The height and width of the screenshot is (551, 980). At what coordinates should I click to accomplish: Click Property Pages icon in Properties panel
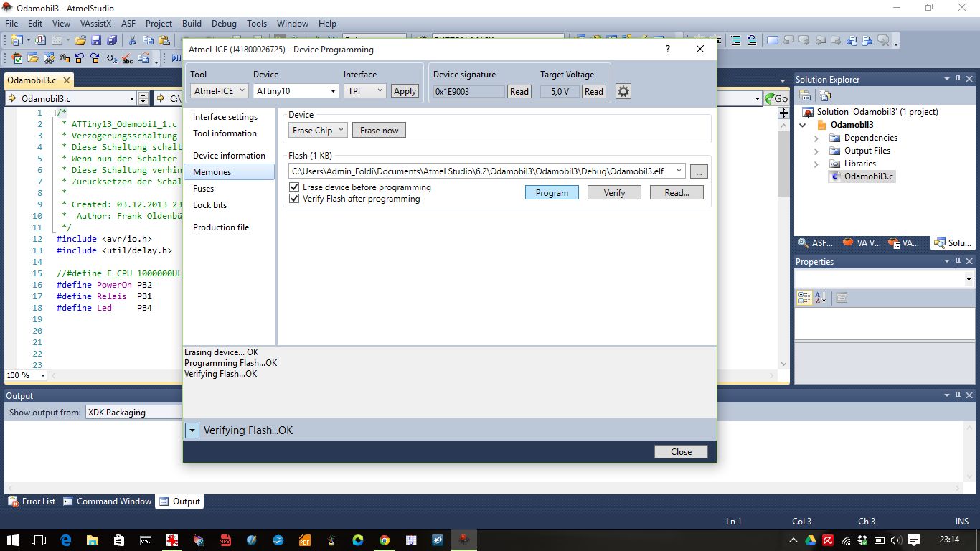tap(842, 298)
